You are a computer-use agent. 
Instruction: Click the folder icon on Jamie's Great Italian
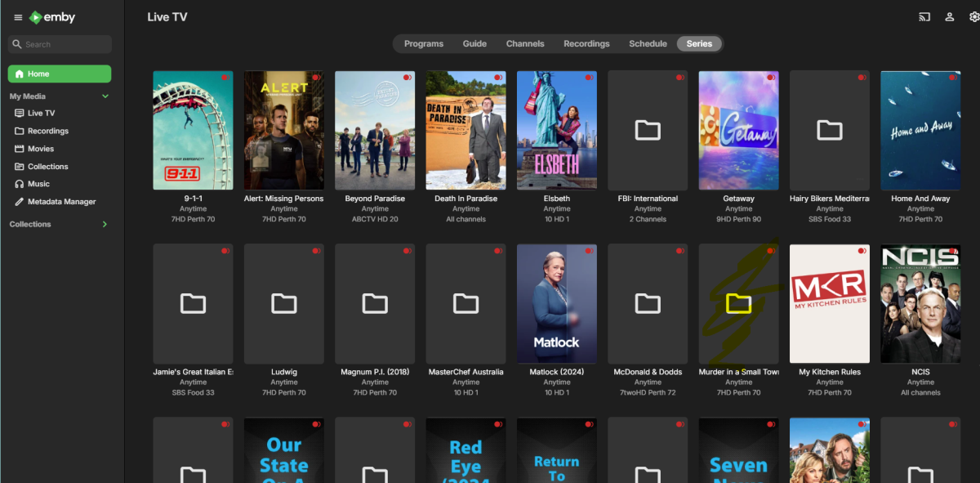point(193,303)
